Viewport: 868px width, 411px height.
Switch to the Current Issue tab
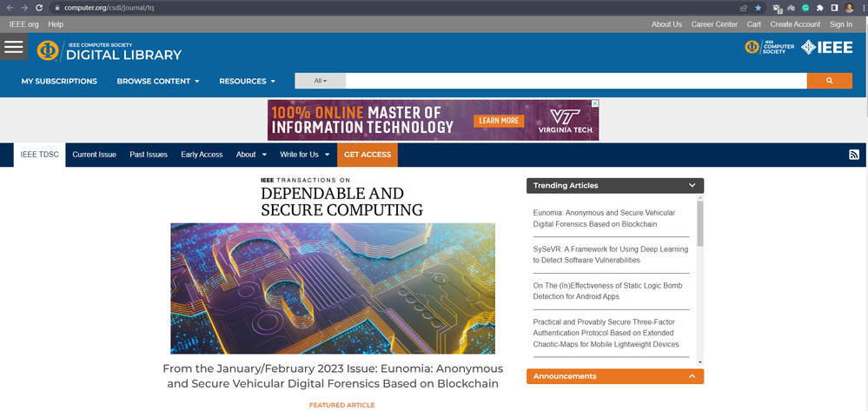coord(94,155)
